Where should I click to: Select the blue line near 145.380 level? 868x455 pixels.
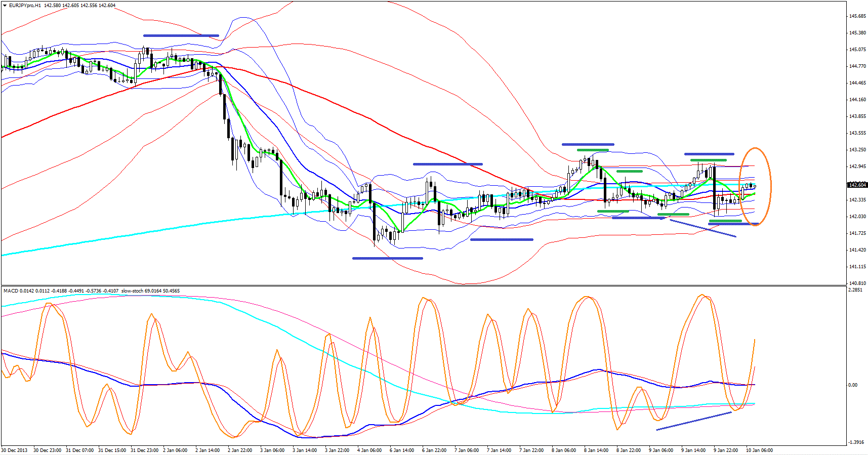click(181, 35)
